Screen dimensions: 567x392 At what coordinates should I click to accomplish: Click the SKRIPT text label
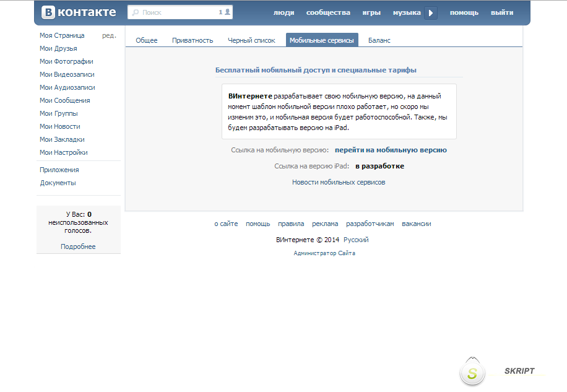coord(519,371)
